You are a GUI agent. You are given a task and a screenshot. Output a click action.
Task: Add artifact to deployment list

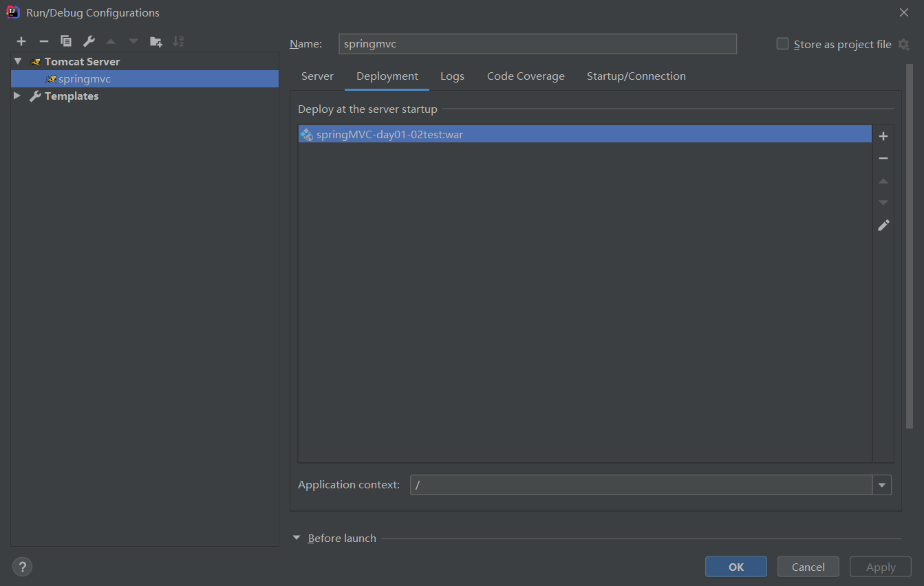[883, 136]
